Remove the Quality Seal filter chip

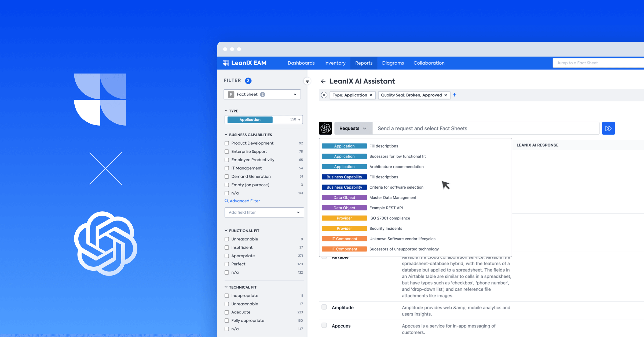[x=445, y=95]
